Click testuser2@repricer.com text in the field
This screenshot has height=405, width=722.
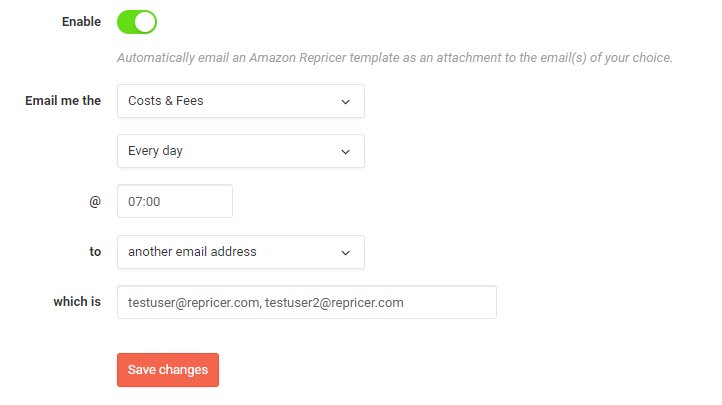pyautogui.click(x=334, y=302)
